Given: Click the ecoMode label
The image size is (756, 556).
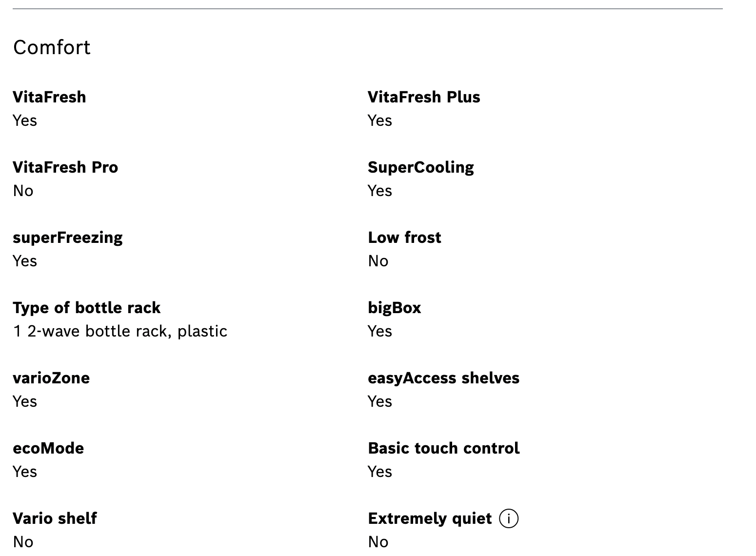Looking at the screenshot, I should click(48, 448).
